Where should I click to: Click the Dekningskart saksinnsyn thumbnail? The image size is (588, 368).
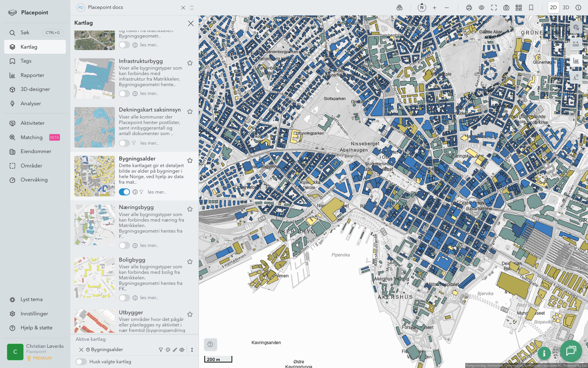94,127
